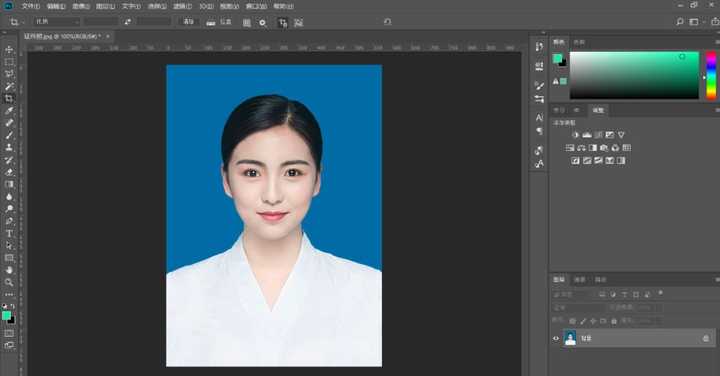Image resolution: width=720 pixels, height=376 pixels.
Task: Add a Curves adjustment layer
Action: tap(598, 135)
